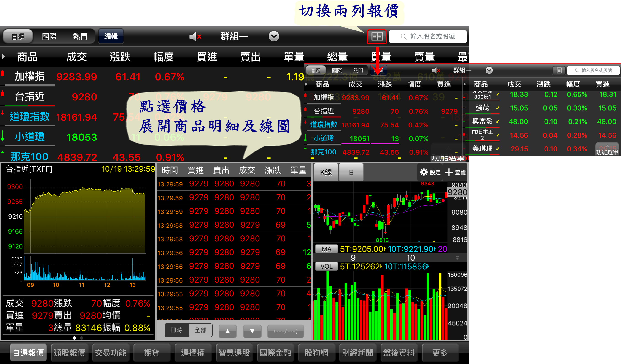621x364 pixels.
Task: Select 自選 in the two-column inset toolbar
Action: (x=316, y=70)
